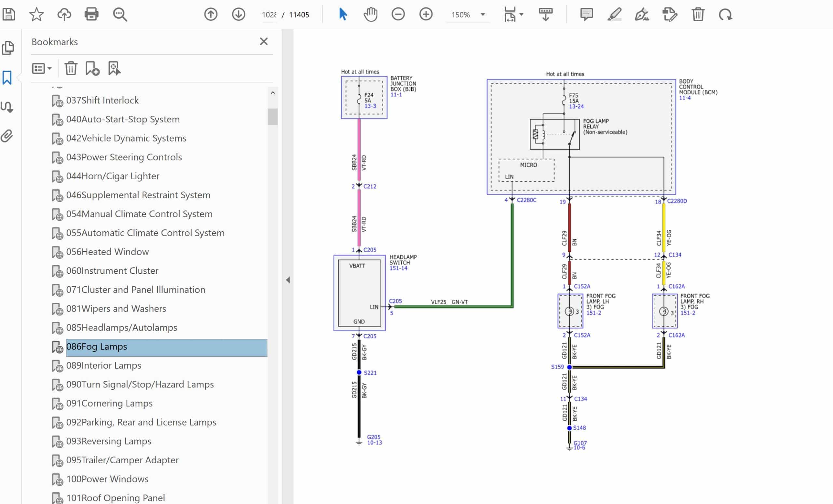This screenshot has width=833, height=504.
Task: Toggle the Attachments paperclip panel
Action: click(x=7, y=136)
